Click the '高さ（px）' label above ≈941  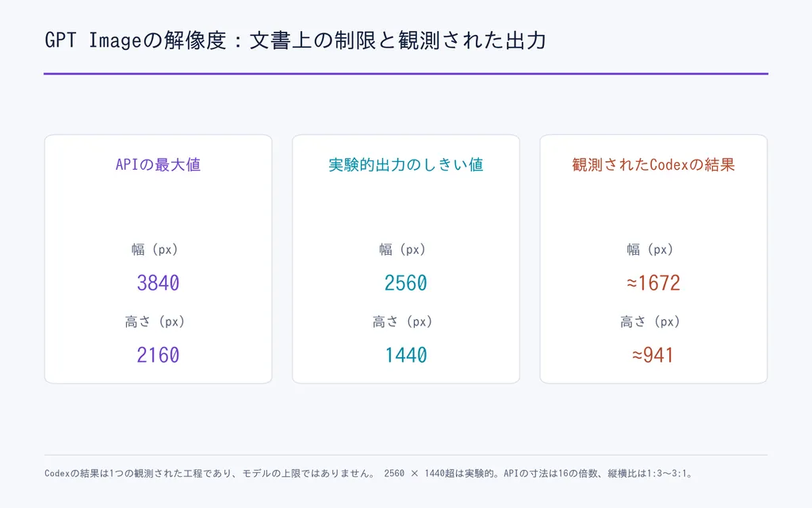tap(650, 321)
